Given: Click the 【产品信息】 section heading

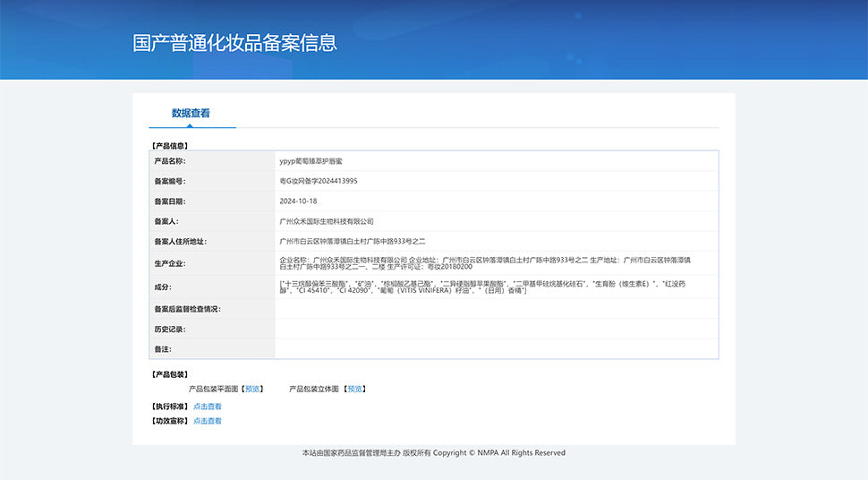Looking at the screenshot, I should 168,145.
